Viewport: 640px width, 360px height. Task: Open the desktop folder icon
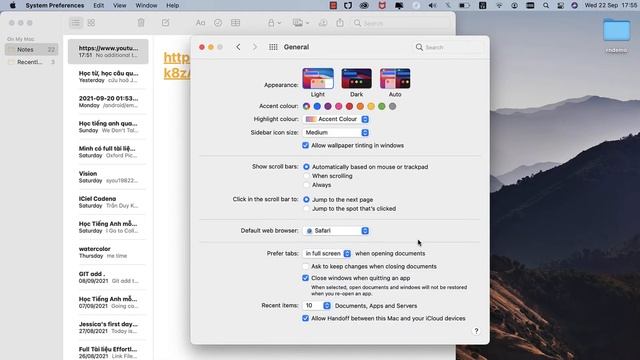pos(616,30)
